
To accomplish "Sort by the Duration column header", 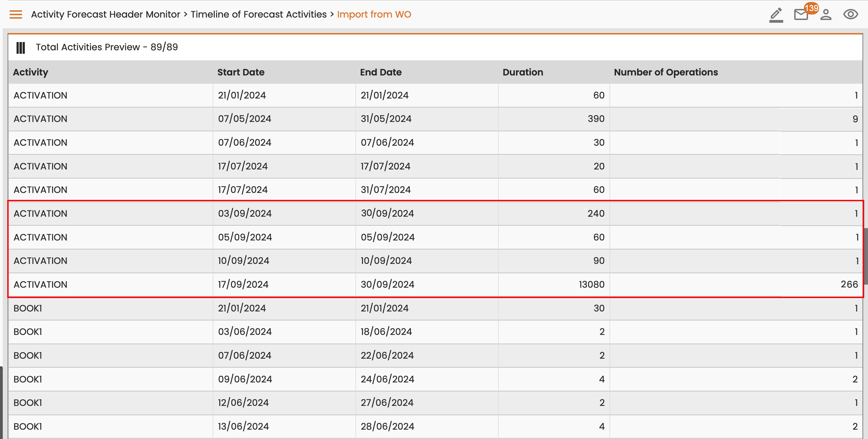I will click(523, 72).
